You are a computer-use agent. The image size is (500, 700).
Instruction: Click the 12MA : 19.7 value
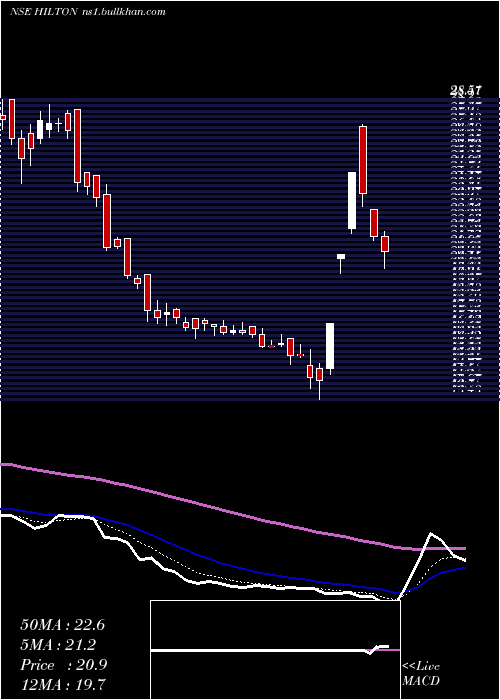(62, 685)
